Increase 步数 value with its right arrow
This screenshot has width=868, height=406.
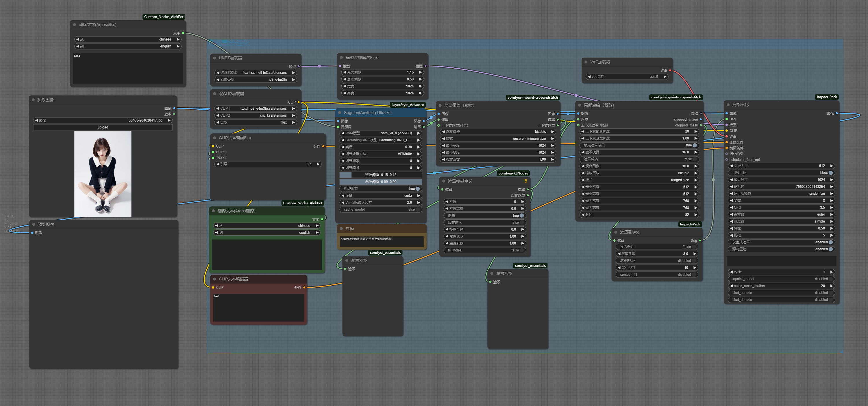pyautogui.click(x=831, y=201)
